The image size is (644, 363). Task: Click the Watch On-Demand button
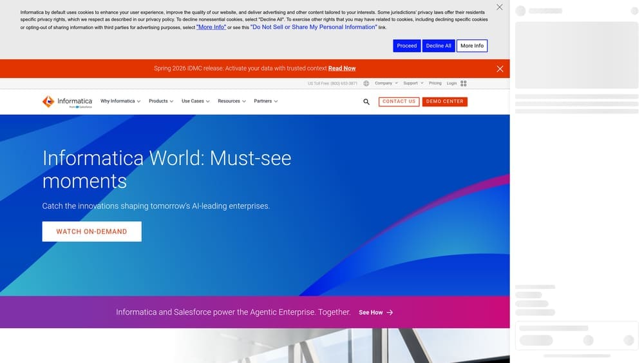click(91, 231)
